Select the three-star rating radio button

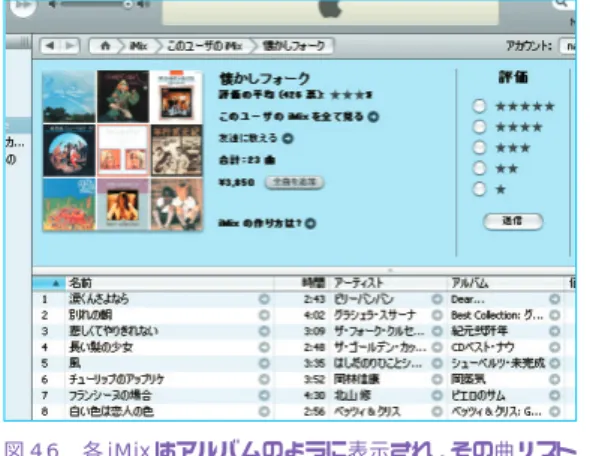click(479, 147)
